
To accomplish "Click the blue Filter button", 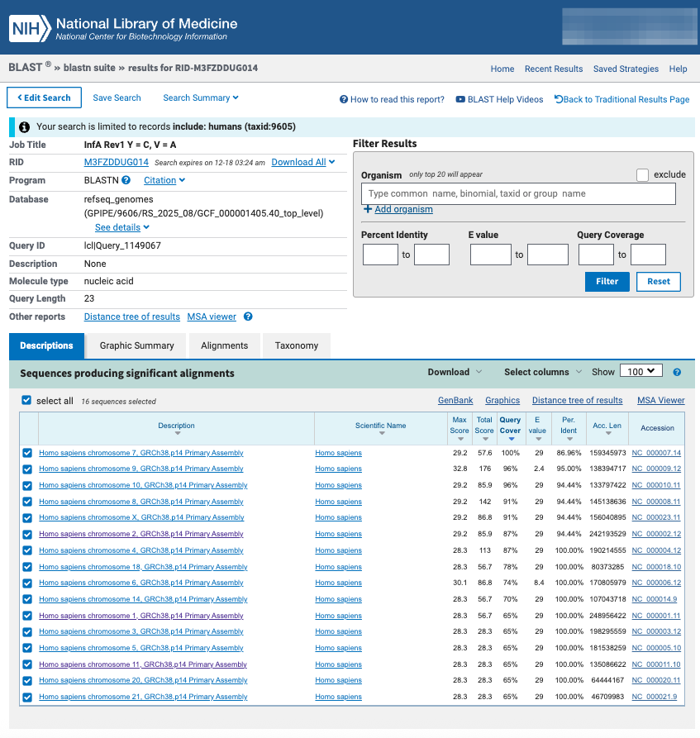I will click(607, 282).
